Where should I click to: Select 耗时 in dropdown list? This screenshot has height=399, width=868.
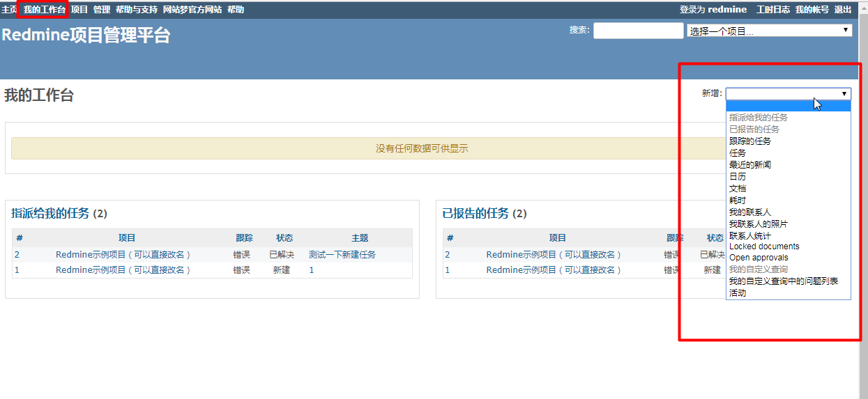point(789,201)
